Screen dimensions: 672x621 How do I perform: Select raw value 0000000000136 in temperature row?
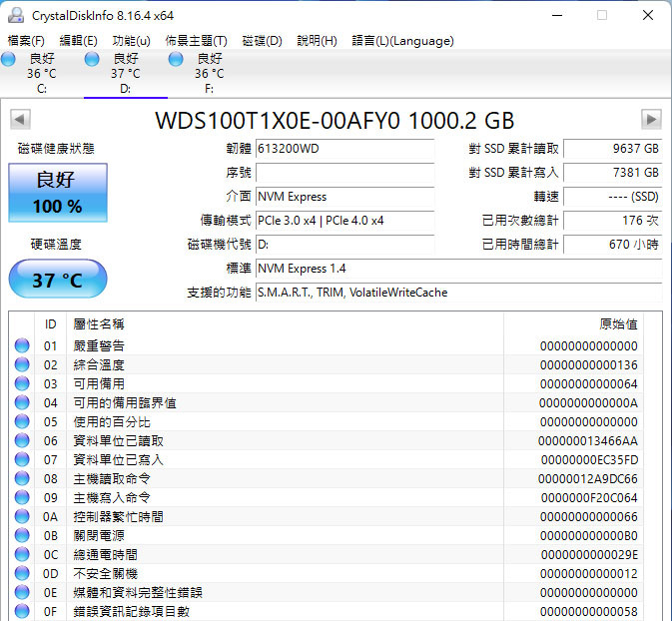coord(588,364)
